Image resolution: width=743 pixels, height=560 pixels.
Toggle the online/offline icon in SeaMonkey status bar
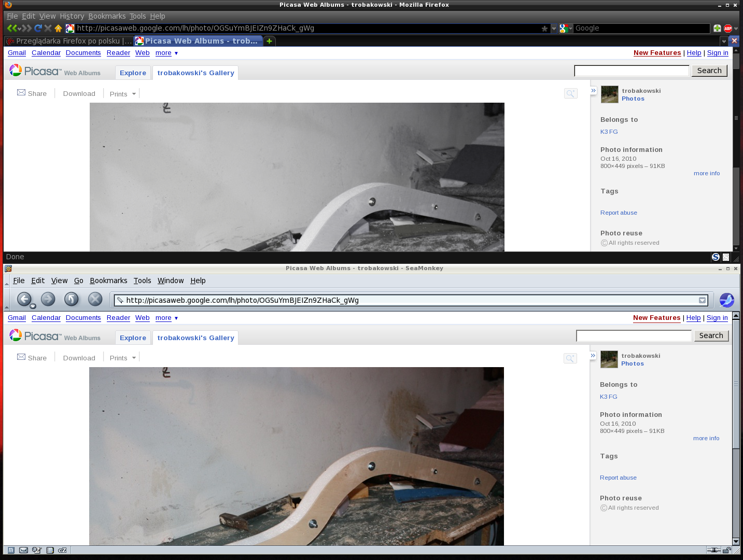coord(713,550)
